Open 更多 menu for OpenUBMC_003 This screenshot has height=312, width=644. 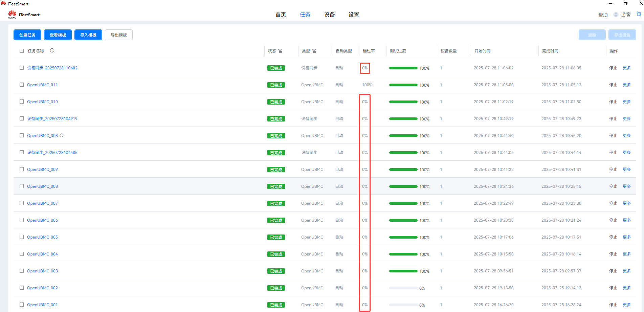point(627,271)
